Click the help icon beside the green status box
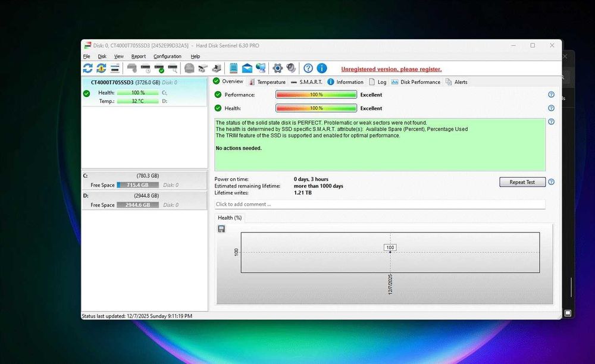This screenshot has height=364, width=595. (552, 122)
